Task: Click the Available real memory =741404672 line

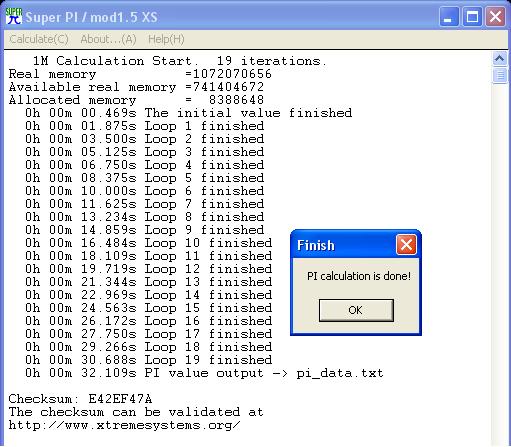Action: tap(136, 87)
